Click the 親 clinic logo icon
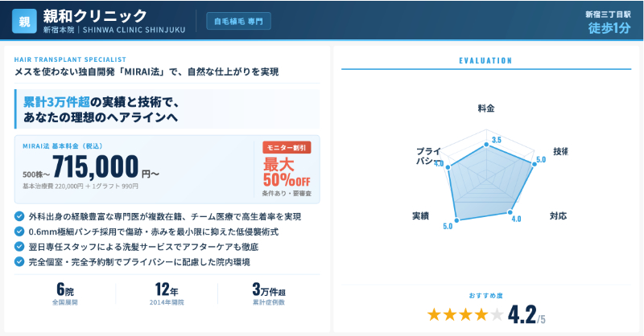 coord(26,22)
